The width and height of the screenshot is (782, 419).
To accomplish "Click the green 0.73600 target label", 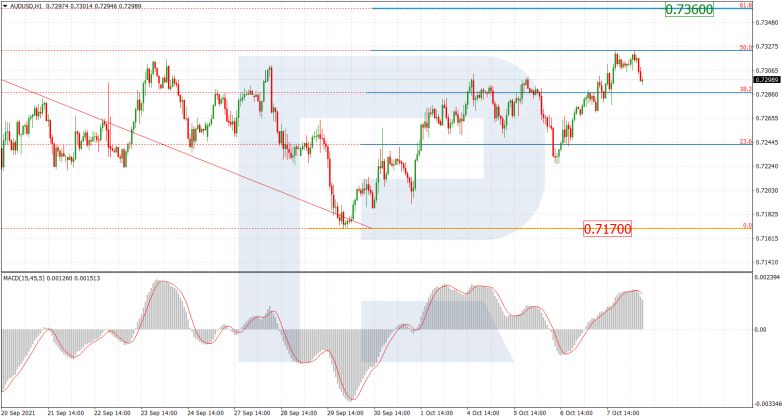I will pyautogui.click(x=689, y=9).
